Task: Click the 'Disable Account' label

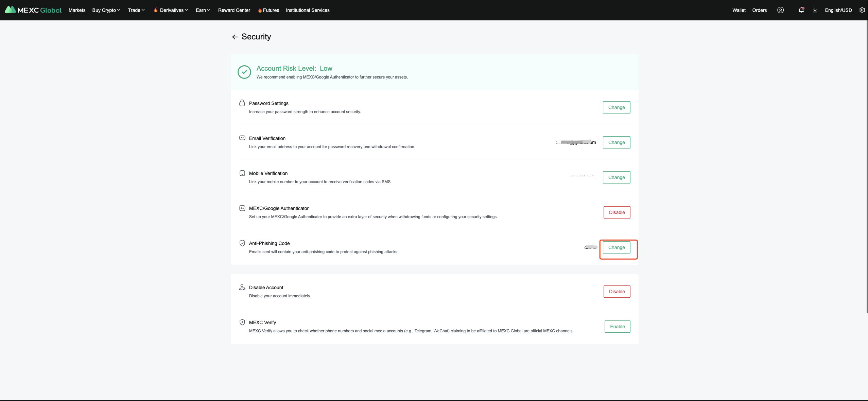Action: click(x=266, y=287)
